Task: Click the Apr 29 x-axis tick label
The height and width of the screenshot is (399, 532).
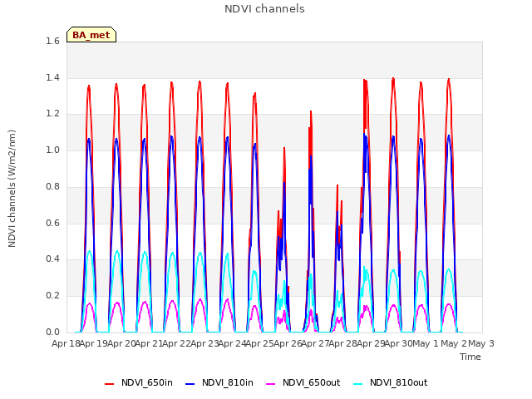Action: click(x=371, y=343)
